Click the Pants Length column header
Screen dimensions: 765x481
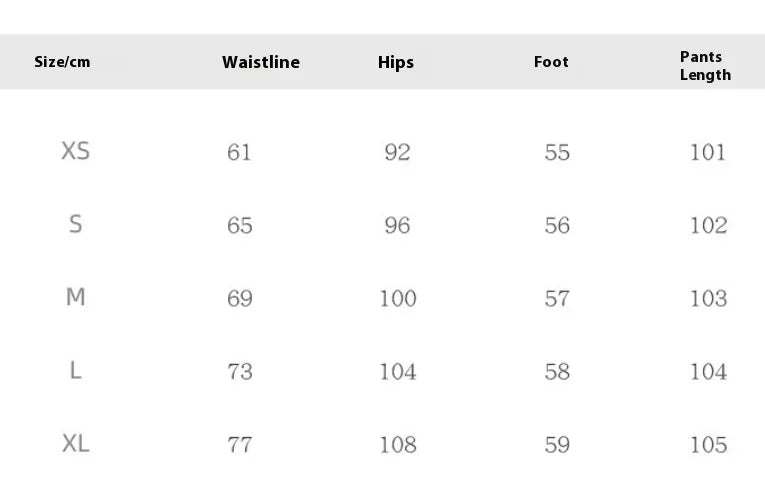coord(705,66)
